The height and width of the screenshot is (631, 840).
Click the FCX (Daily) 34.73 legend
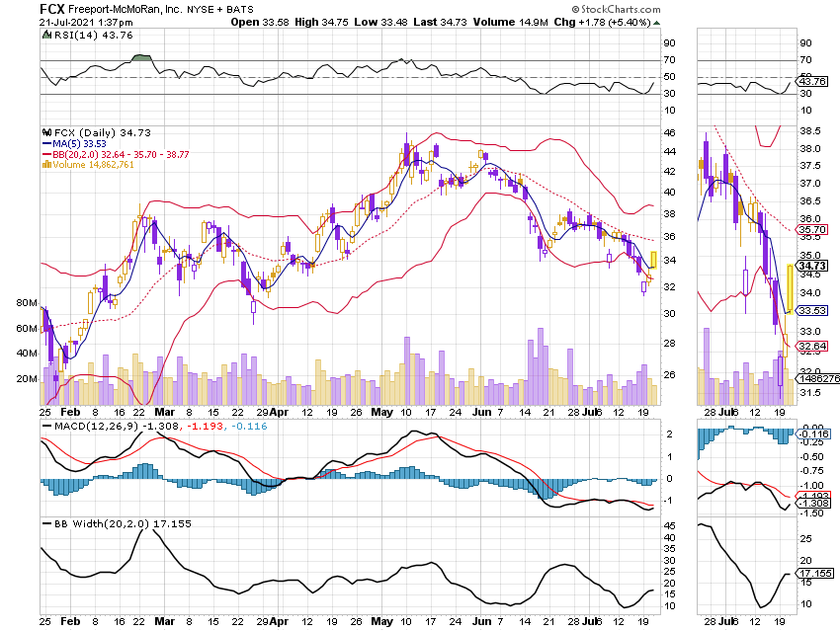[103, 132]
